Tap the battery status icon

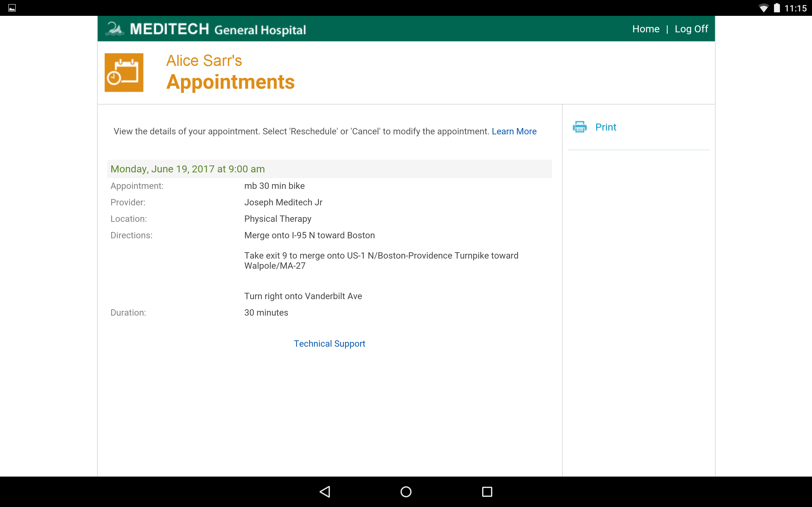(777, 8)
